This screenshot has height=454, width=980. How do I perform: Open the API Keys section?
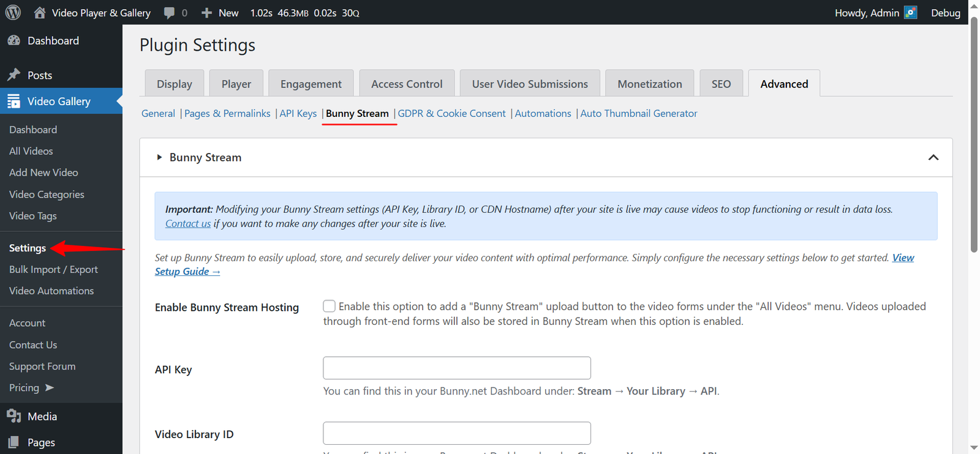tap(298, 113)
